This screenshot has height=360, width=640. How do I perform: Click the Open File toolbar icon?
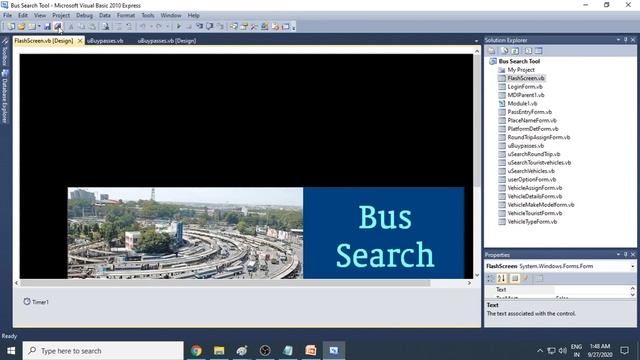pos(21,27)
